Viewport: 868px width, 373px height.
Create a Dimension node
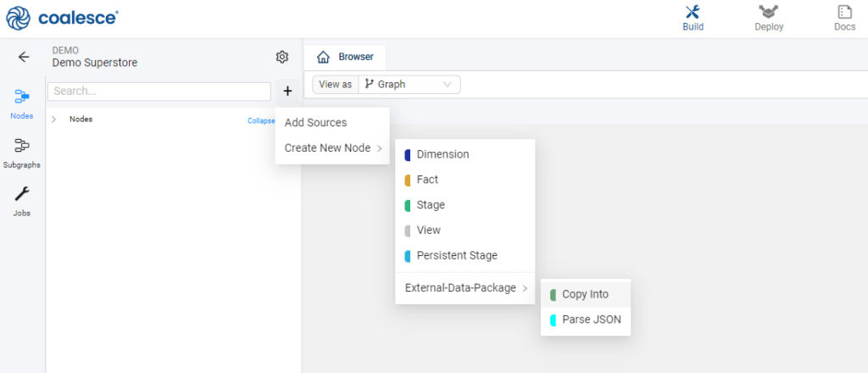click(442, 154)
